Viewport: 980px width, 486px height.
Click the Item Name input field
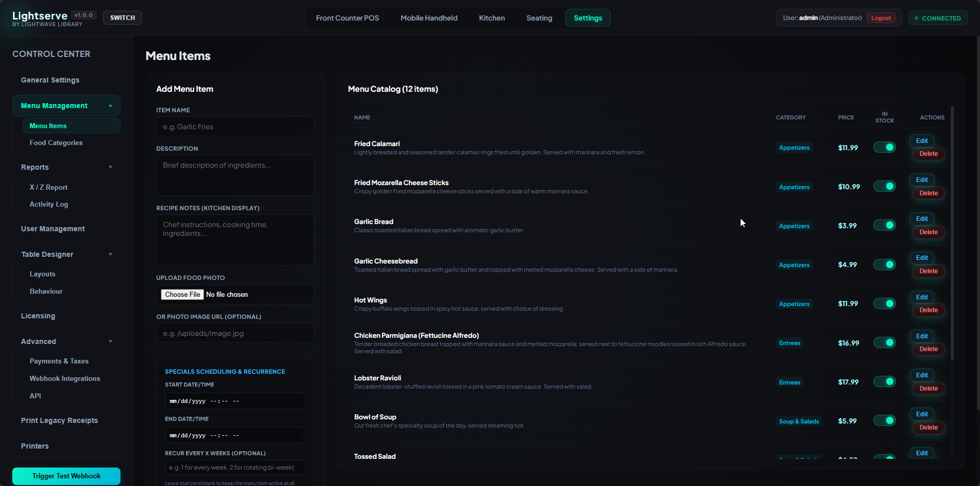coord(235,127)
